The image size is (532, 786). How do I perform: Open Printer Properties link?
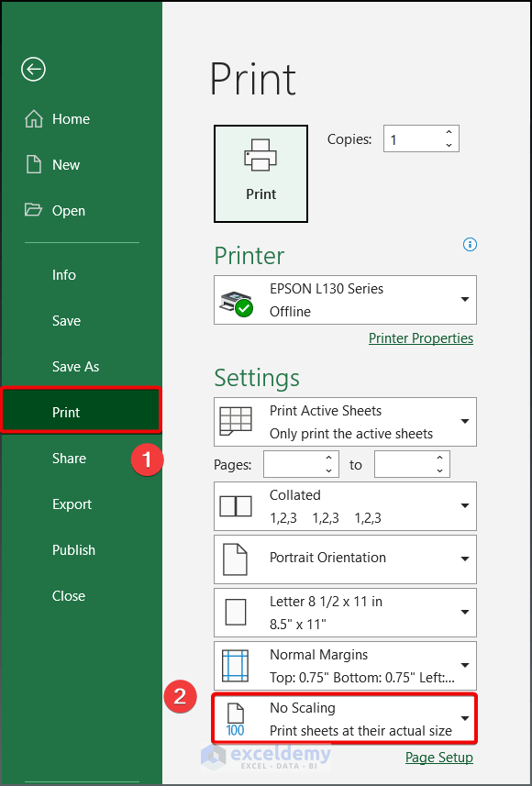[x=420, y=338]
